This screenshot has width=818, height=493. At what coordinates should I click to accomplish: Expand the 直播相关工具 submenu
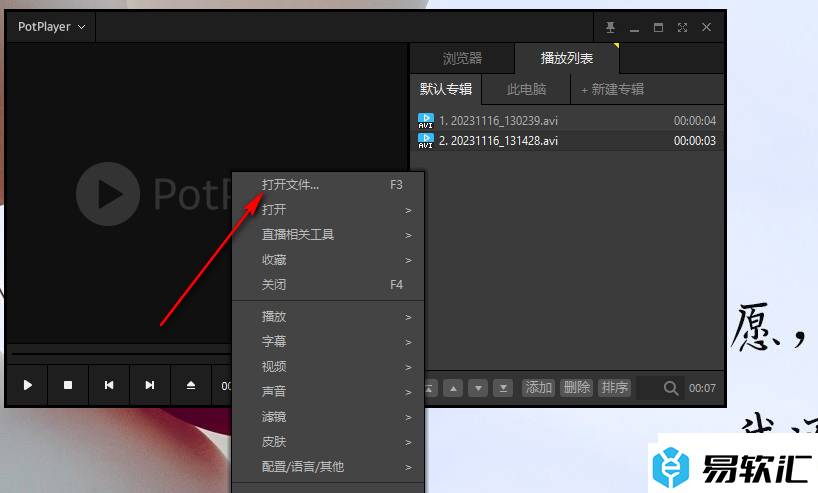[x=328, y=235]
